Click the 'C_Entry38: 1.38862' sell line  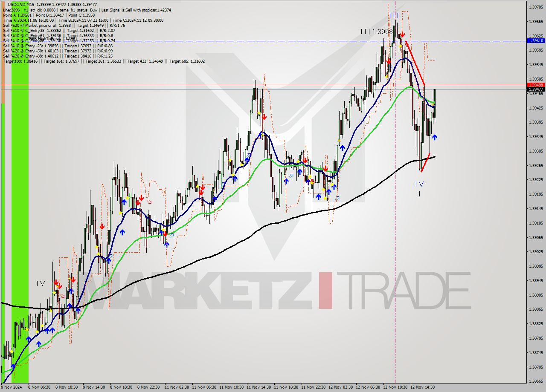tap(59, 30)
